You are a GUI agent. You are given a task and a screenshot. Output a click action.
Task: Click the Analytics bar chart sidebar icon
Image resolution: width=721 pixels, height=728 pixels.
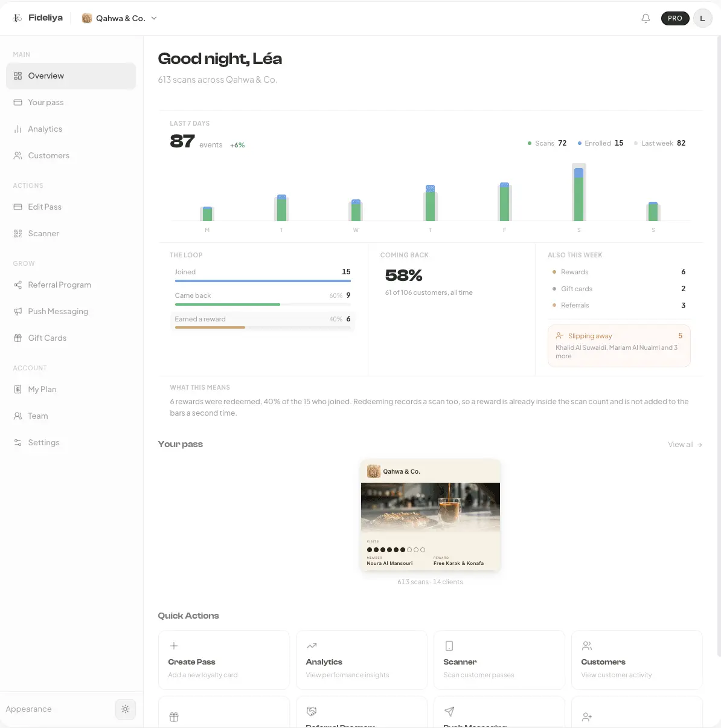click(x=18, y=129)
